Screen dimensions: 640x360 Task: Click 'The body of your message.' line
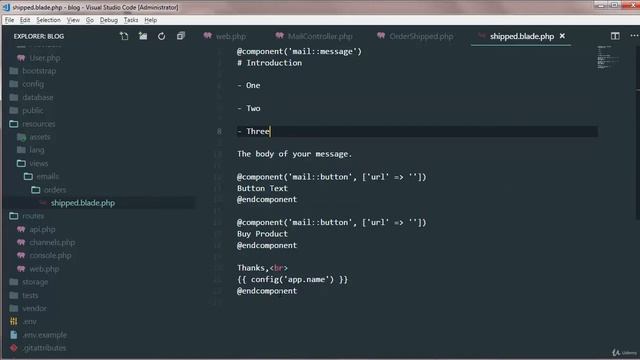(x=294, y=154)
